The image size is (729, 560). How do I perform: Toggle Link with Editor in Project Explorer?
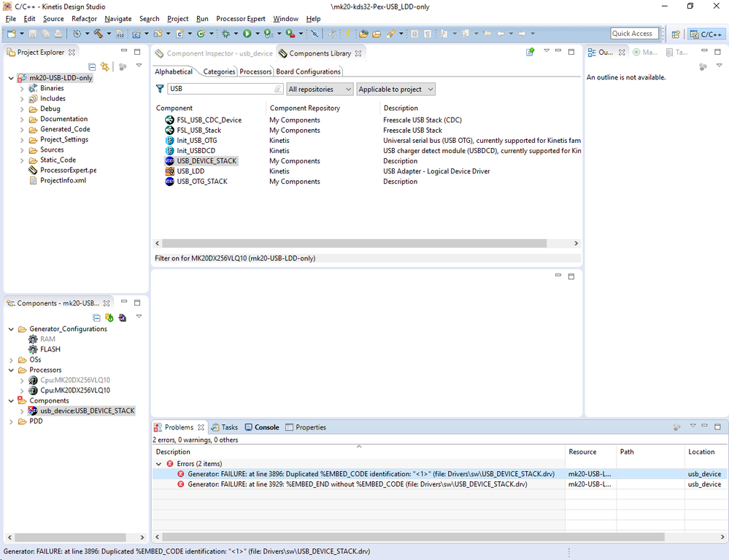(105, 67)
